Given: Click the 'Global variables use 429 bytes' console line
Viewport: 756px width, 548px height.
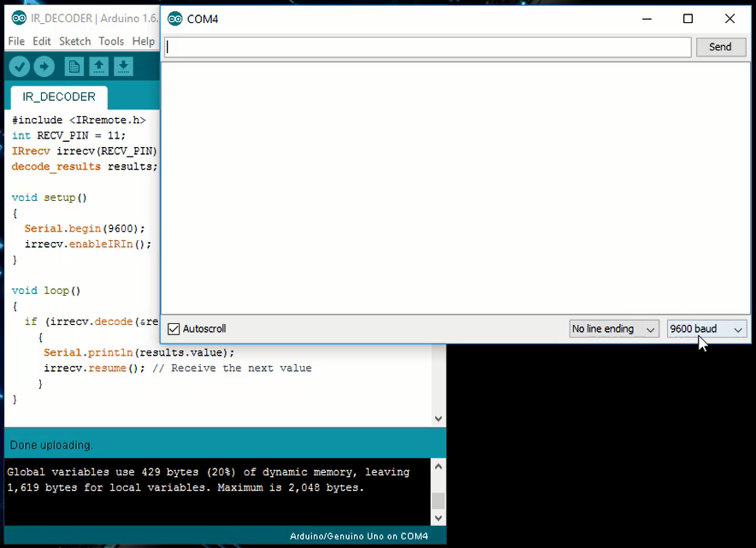Looking at the screenshot, I should point(209,472).
